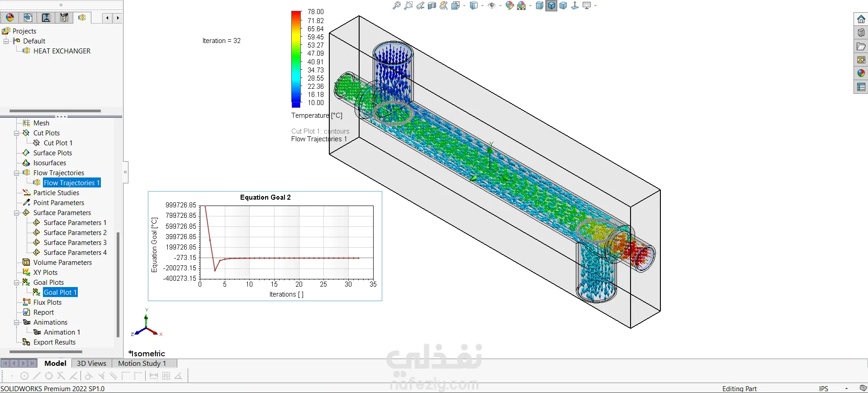Toggle the highlighted shaded-with-edges cube button
The height and width of the screenshot is (393, 868).
[551, 5]
